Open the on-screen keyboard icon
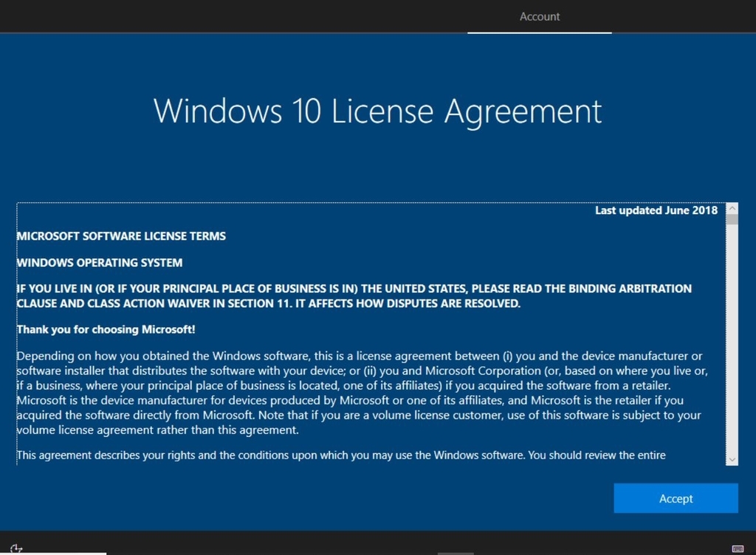The image size is (756, 555). (x=738, y=549)
